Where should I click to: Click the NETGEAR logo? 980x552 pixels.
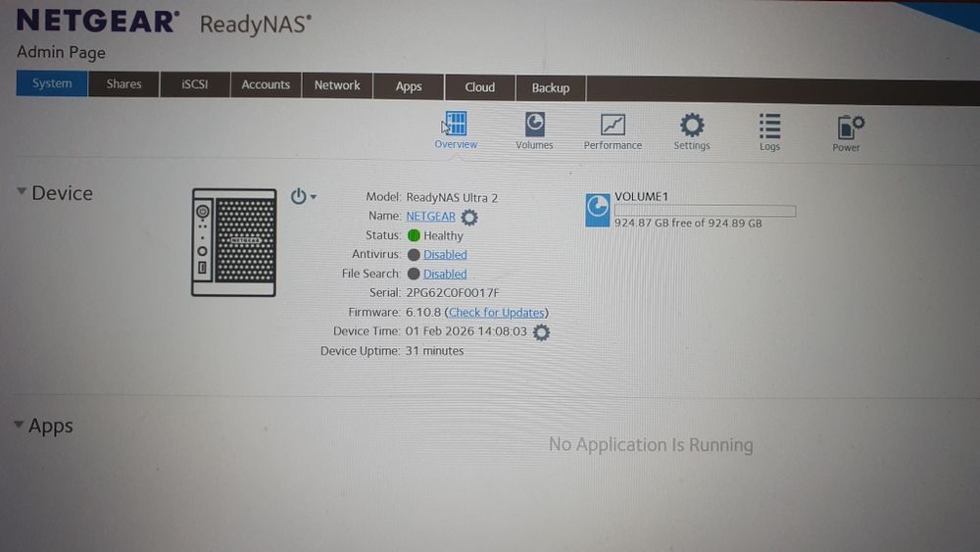tap(98, 22)
